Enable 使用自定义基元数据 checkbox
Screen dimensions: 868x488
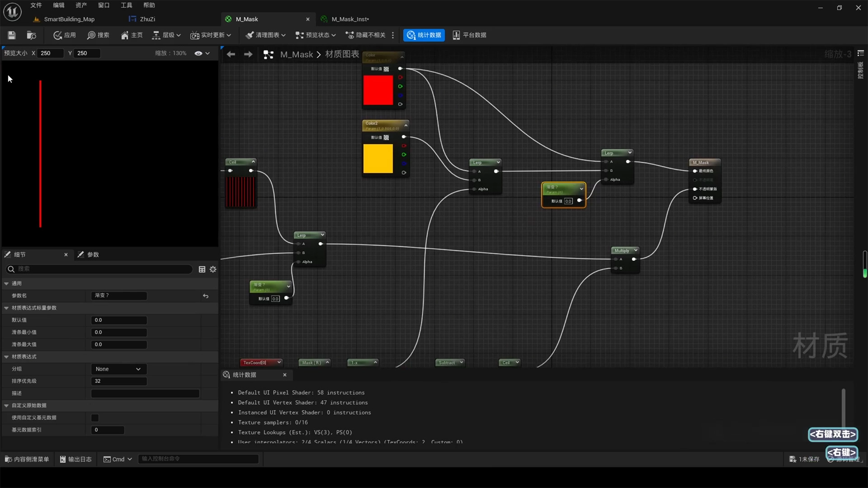[95, 418]
